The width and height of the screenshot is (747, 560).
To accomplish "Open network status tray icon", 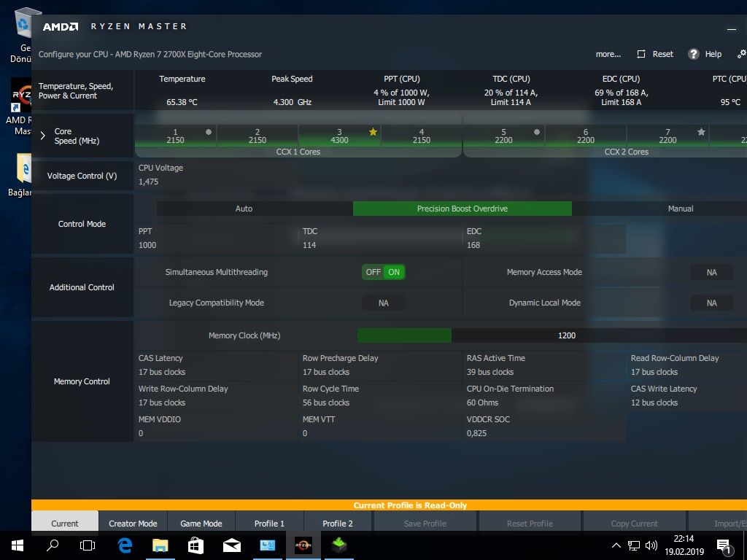I will pos(634,545).
